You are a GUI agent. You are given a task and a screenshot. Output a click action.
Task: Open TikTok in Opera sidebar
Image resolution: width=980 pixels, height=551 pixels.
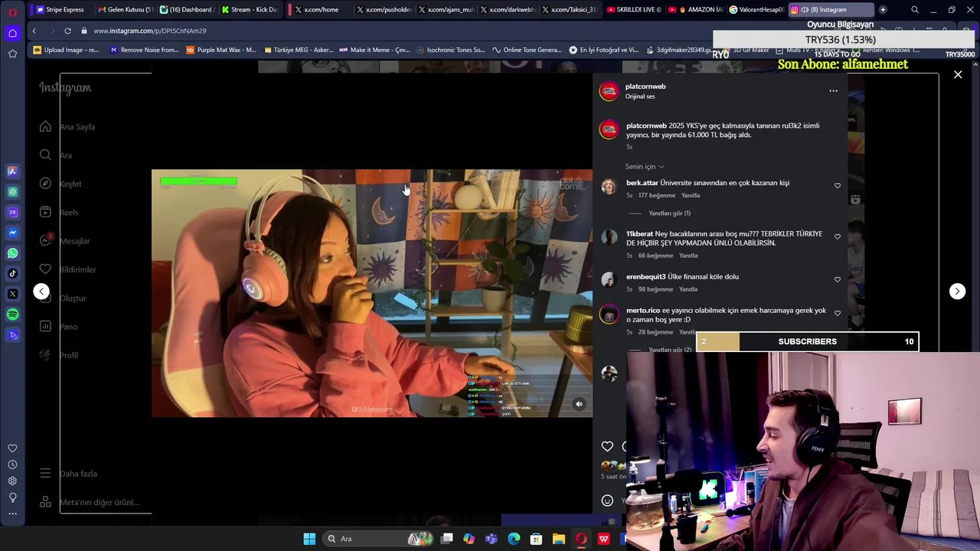pyautogui.click(x=12, y=273)
